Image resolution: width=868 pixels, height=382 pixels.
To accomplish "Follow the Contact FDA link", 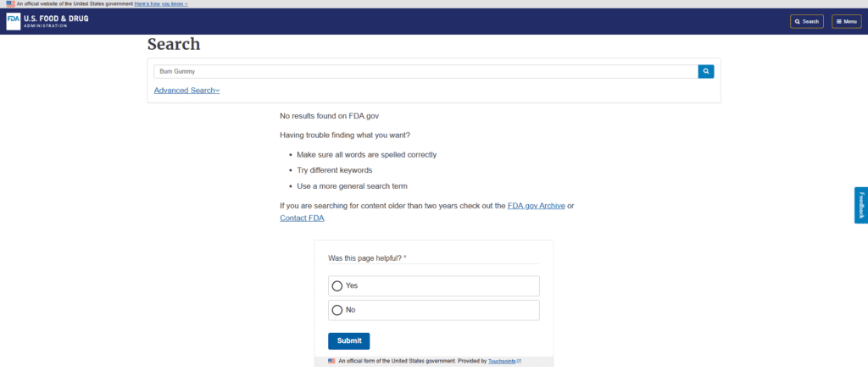I will (302, 218).
